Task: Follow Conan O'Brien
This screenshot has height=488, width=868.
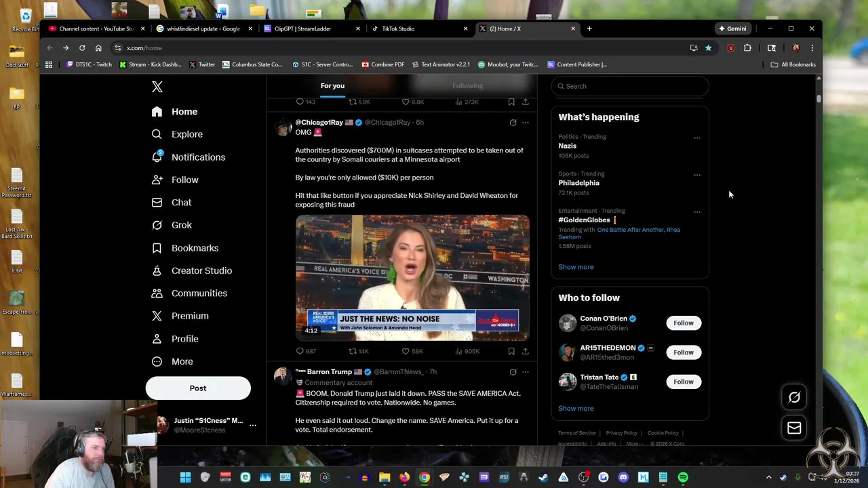Action: click(684, 323)
